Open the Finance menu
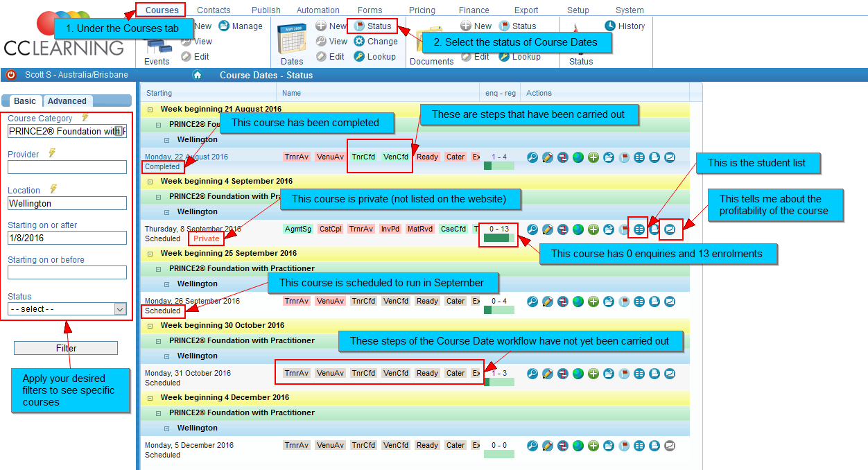Image resolution: width=868 pixels, height=470 pixels. point(474,10)
